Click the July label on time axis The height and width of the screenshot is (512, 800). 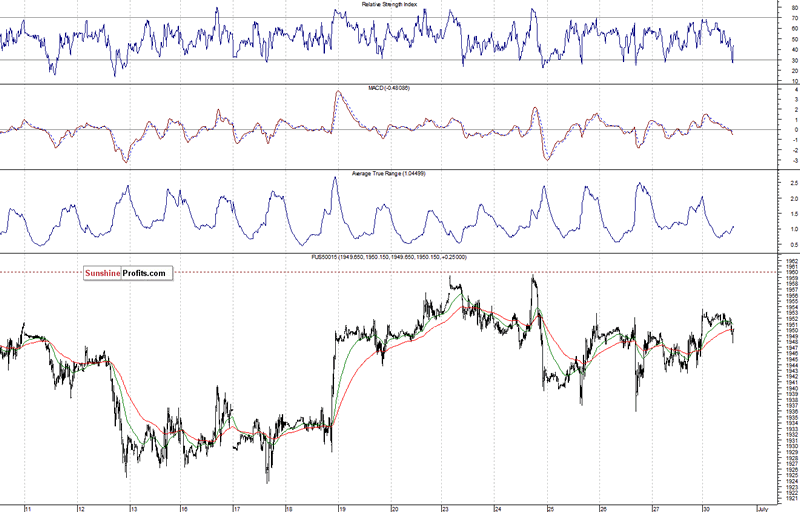tap(762, 508)
